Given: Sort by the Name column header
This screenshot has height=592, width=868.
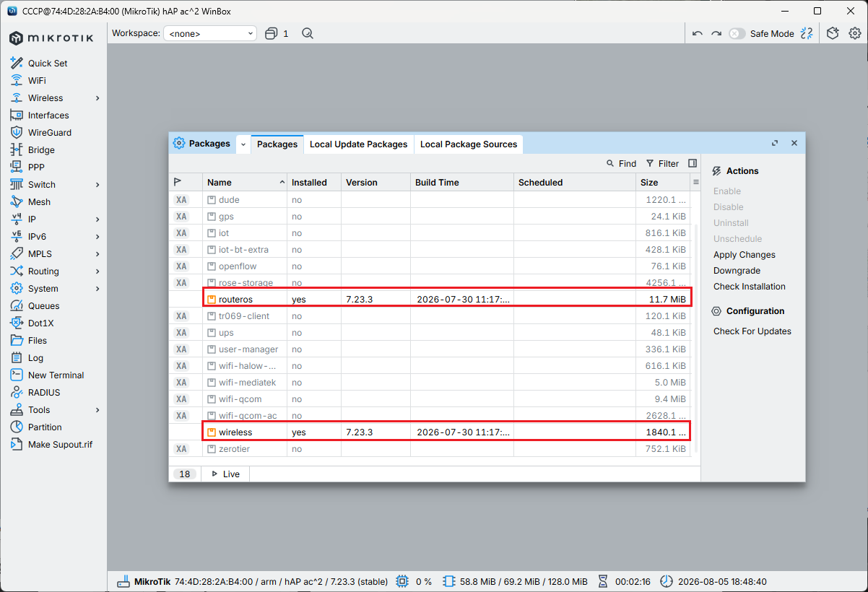Looking at the screenshot, I should point(245,182).
